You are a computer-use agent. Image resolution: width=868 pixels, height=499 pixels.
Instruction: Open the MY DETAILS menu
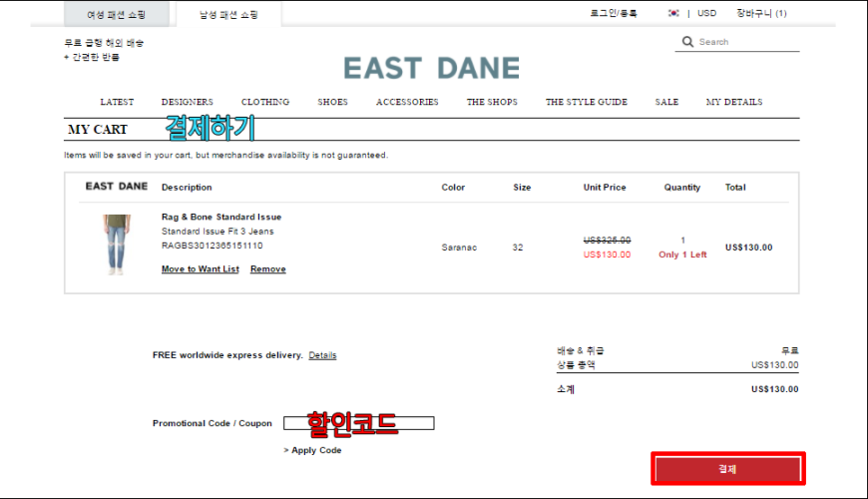(734, 102)
